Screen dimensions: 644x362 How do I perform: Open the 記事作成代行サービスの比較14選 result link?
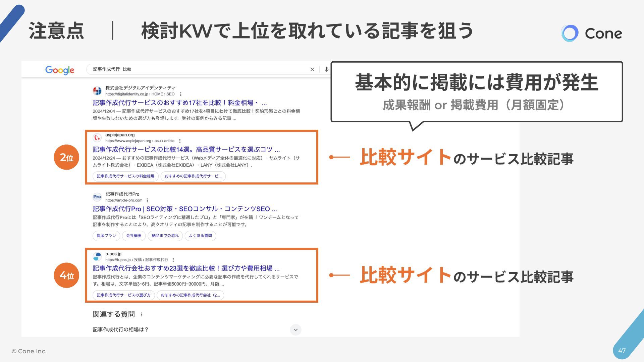[x=186, y=149]
